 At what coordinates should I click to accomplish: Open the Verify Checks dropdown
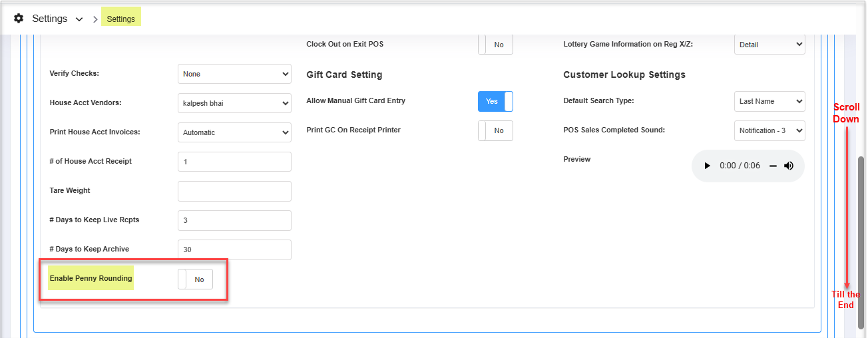(234, 74)
